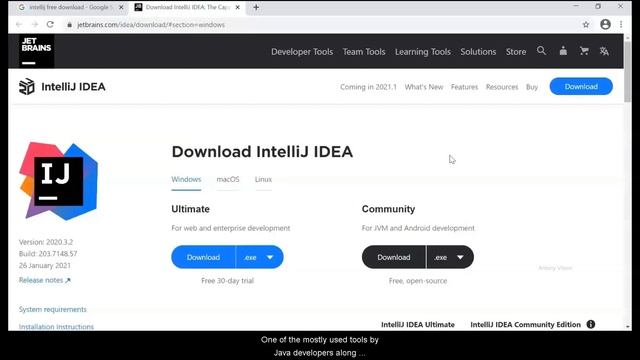Open the JetBrains account icon

click(563, 51)
